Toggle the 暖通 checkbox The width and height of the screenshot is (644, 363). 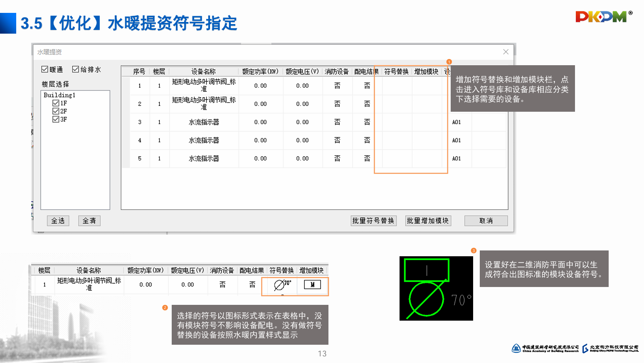click(x=45, y=69)
